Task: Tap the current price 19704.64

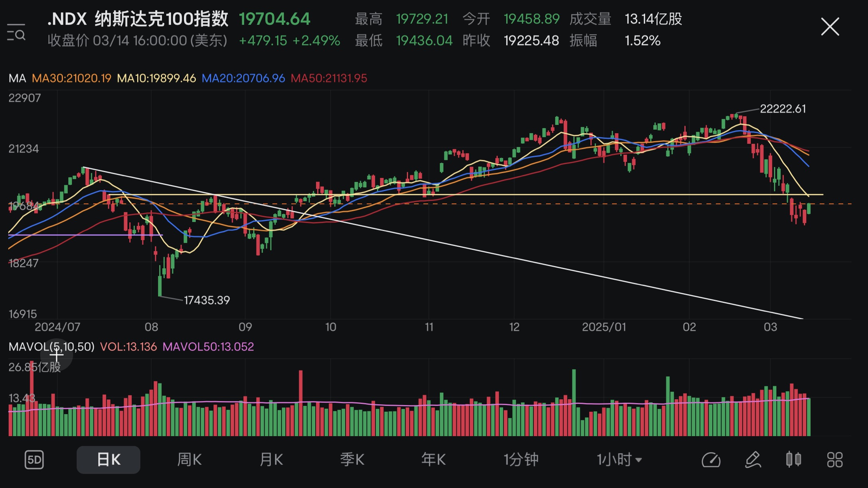Action: (274, 19)
